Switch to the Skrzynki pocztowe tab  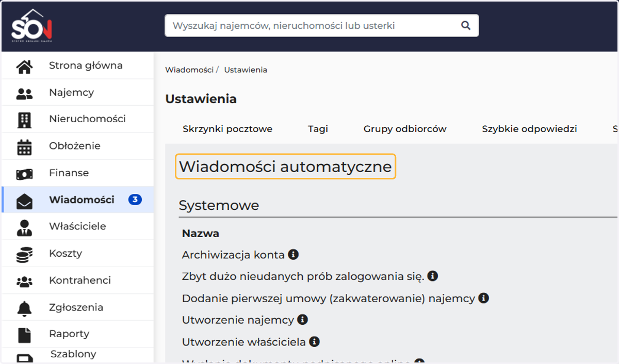(x=227, y=129)
